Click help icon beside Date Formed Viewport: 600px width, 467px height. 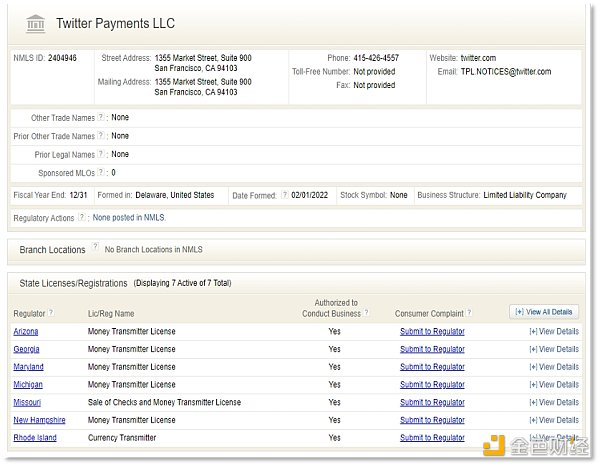point(284,195)
